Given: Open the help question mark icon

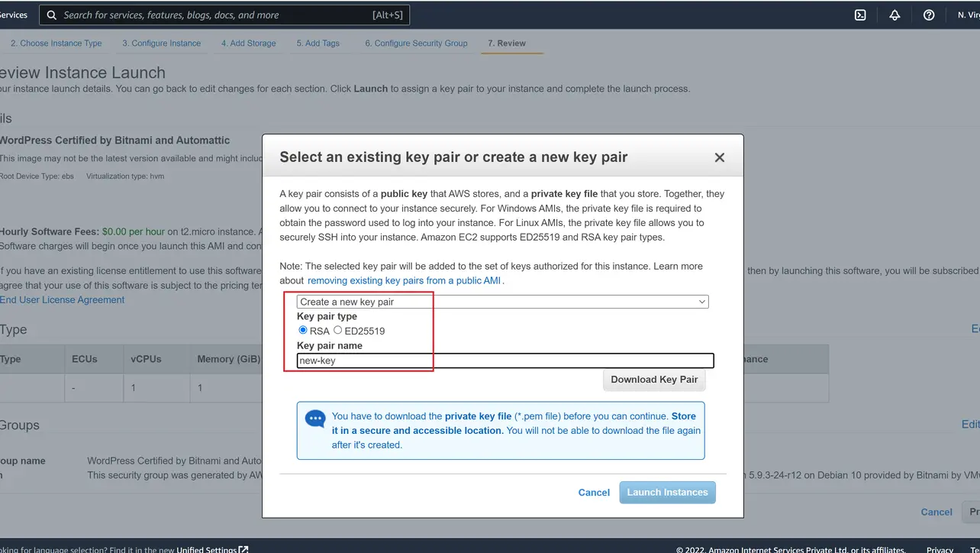Looking at the screenshot, I should point(929,15).
